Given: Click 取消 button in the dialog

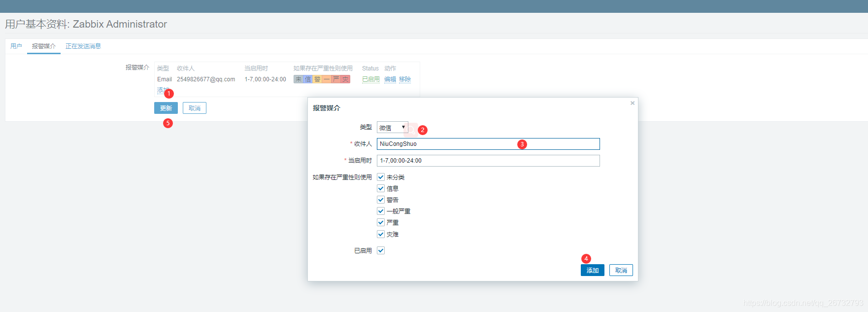Looking at the screenshot, I should 621,270.
